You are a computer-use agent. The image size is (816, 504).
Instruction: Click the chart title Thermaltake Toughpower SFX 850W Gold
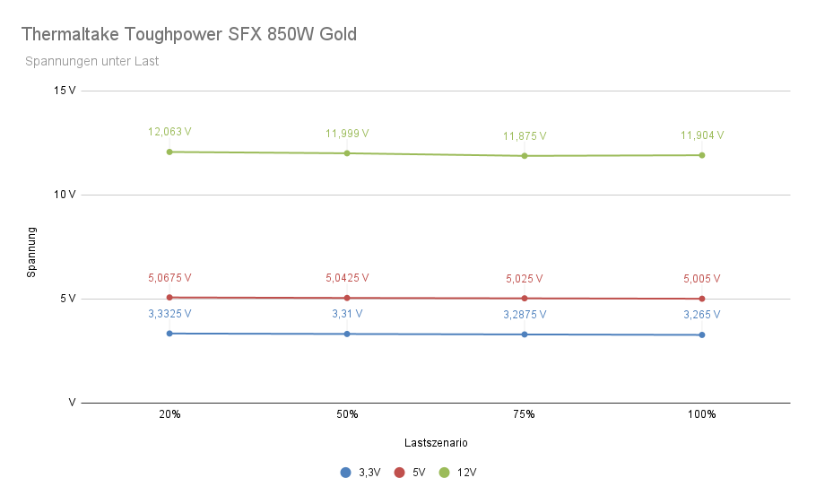[x=188, y=35]
